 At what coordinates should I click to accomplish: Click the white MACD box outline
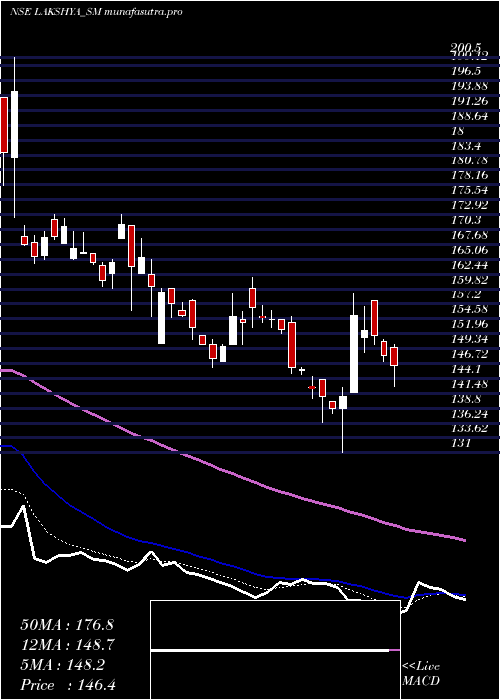[x=275, y=650]
